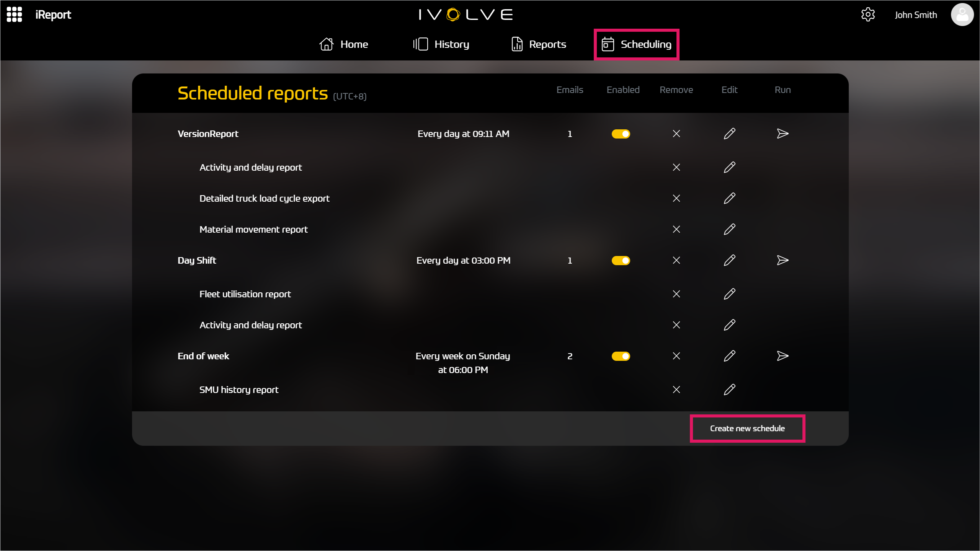Remove Activity and delay report under VersionReport
The height and width of the screenshot is (551, 980).
tap(676, 167)
